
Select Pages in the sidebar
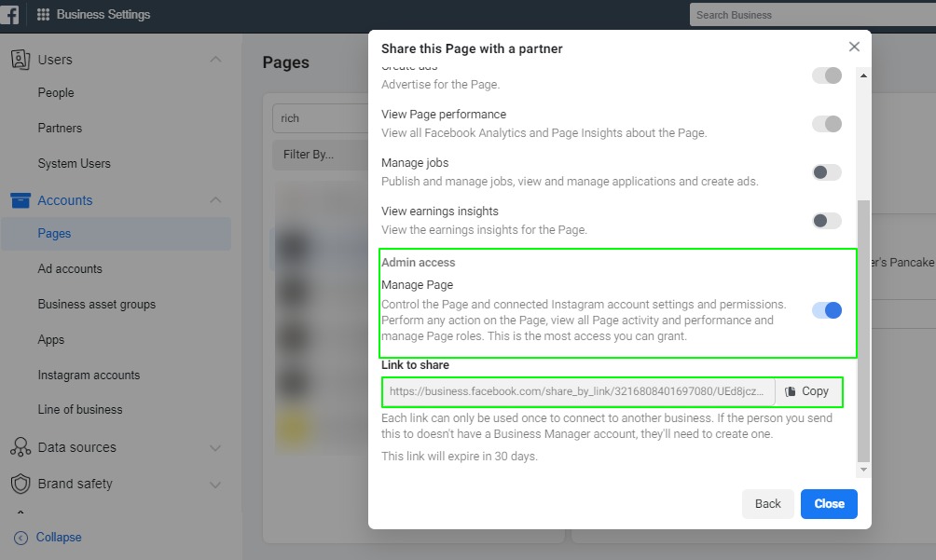pos(116,234)
